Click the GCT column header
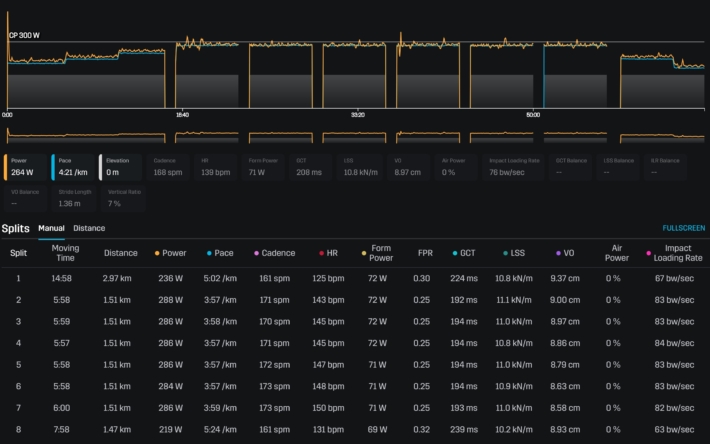 point(465,253)
